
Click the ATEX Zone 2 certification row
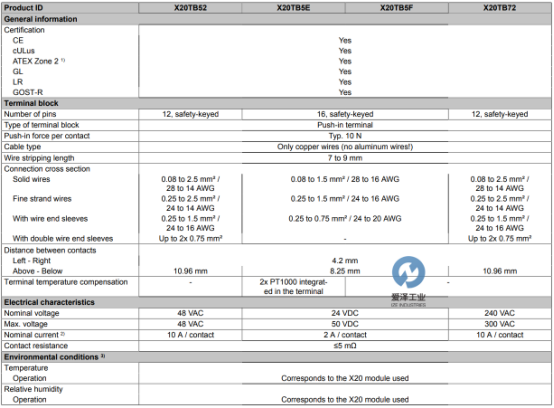coord(276,61)
